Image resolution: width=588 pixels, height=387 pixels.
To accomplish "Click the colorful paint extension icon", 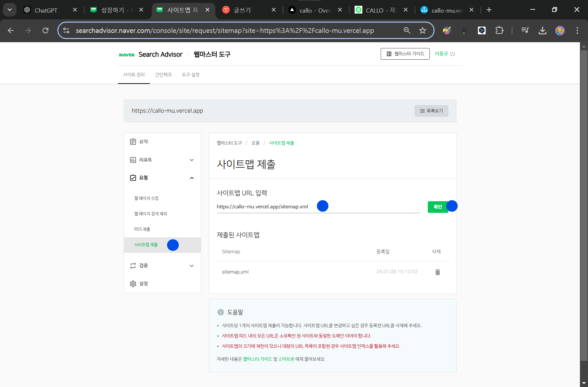I will tap(447, 30).
